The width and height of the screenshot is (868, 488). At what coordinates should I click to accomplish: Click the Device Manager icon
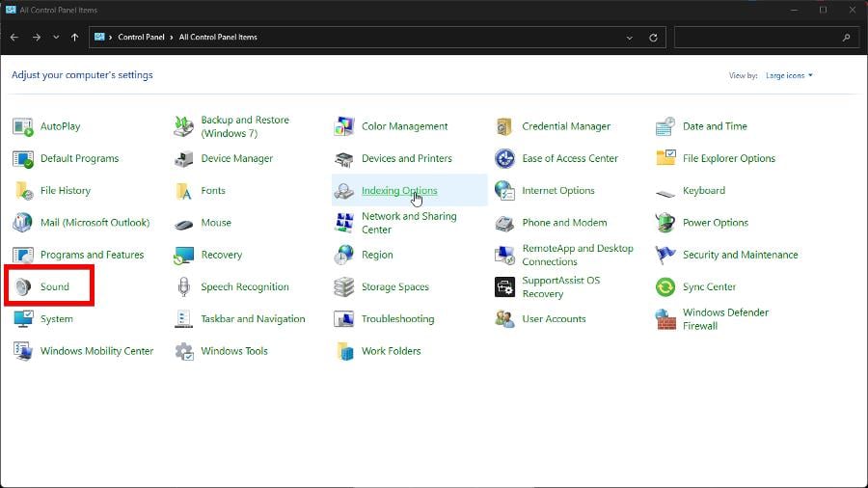point(183,159)
